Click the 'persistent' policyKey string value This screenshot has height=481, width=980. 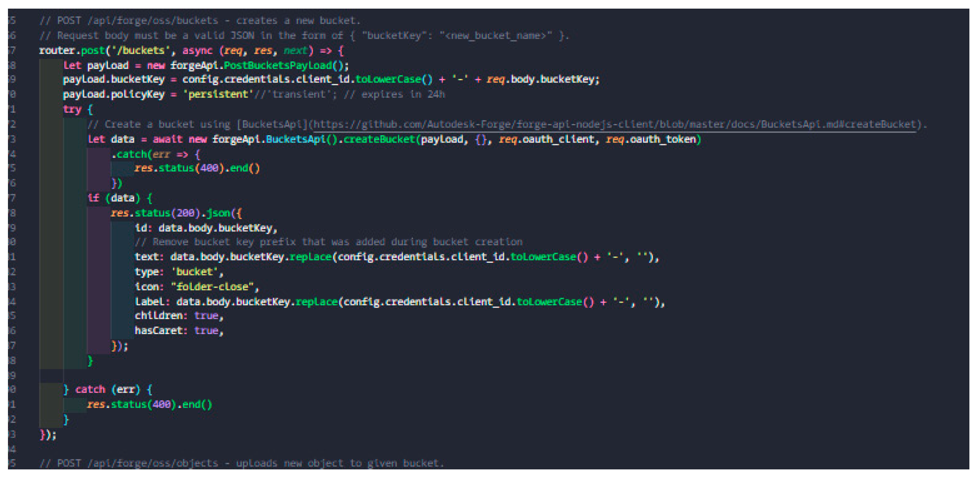click(x=218, y=94)
